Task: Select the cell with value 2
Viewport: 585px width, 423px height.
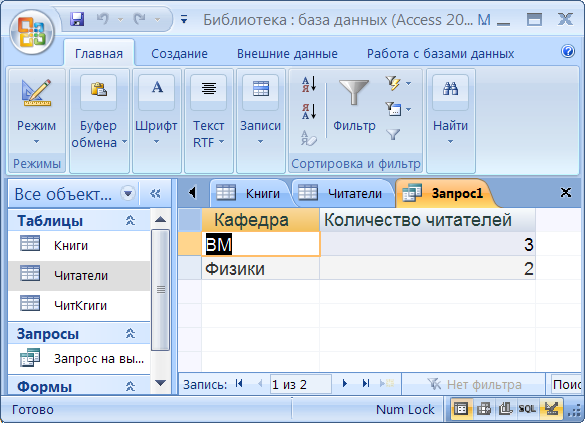Action: click(428, 269)
